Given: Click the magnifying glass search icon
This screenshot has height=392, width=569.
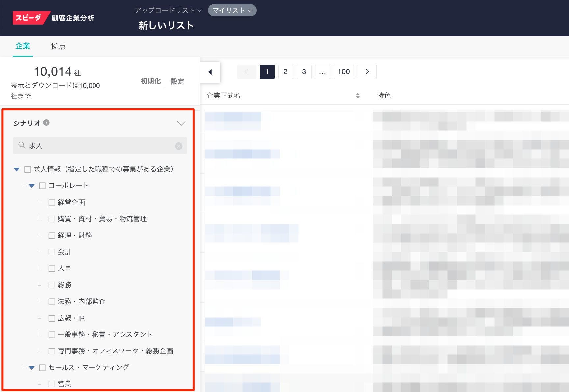Looking at the screenshot, I should (x=22, y=146).
